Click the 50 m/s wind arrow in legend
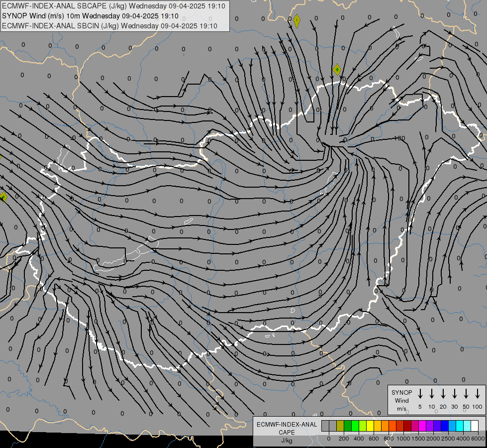Image resolution: width=487 pixels, height=448 pixels. [466, 394]
